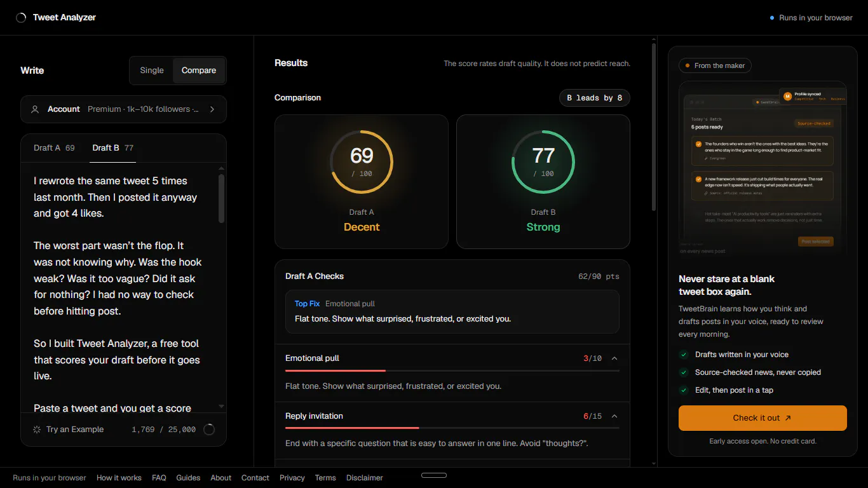Collapse the Emotional pull check chevron

click(x=614, y=358)
